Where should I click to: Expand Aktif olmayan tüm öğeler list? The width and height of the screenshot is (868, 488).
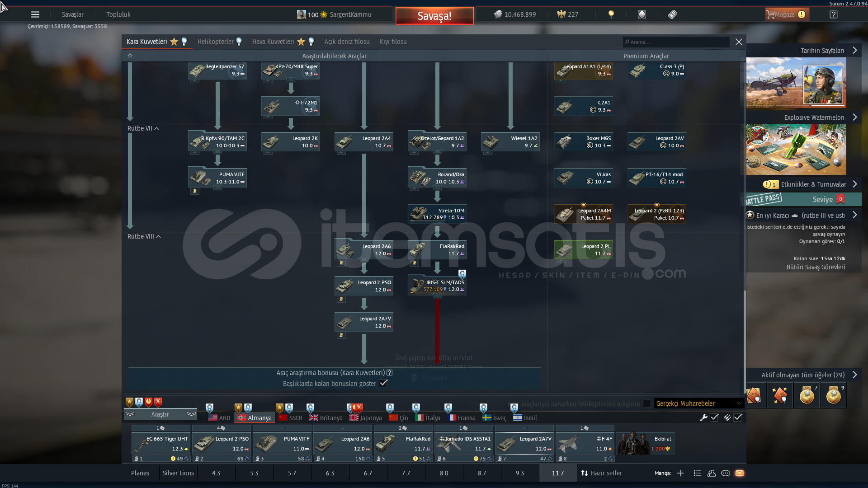[x=854, y=375]
